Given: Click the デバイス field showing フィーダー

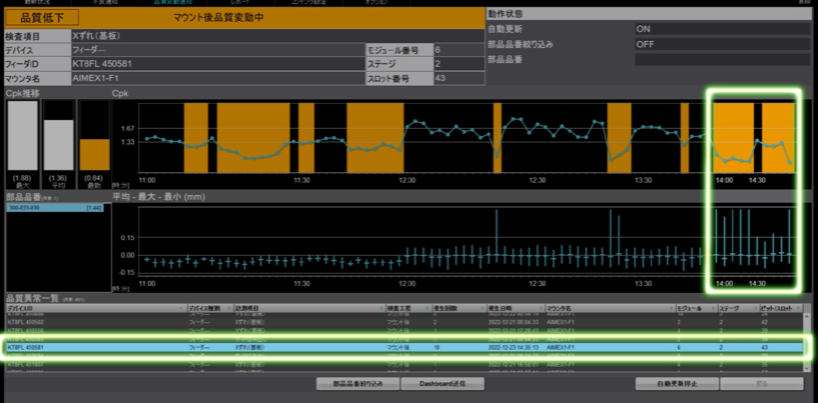Looking at the screenshot, I should [x=218, y=50].
